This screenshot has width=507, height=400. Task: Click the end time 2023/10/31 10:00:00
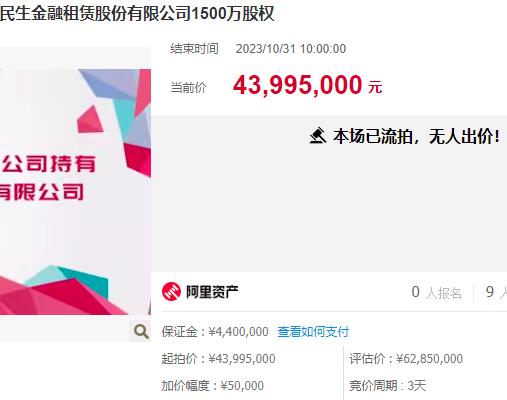(x=291, y=49)
